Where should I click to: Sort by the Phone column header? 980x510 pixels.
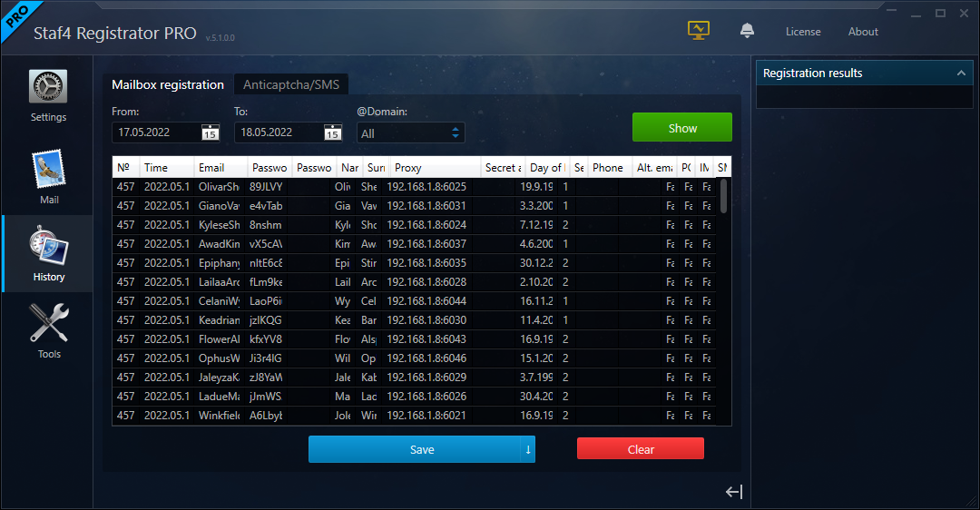(610, 168)
